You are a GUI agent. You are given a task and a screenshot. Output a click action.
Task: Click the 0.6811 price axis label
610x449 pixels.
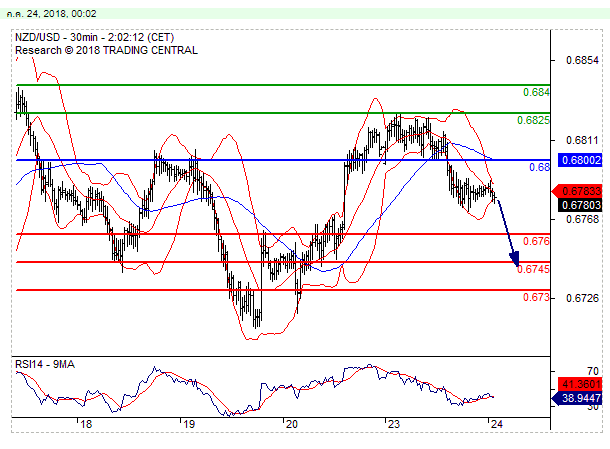tap(582, 140)
